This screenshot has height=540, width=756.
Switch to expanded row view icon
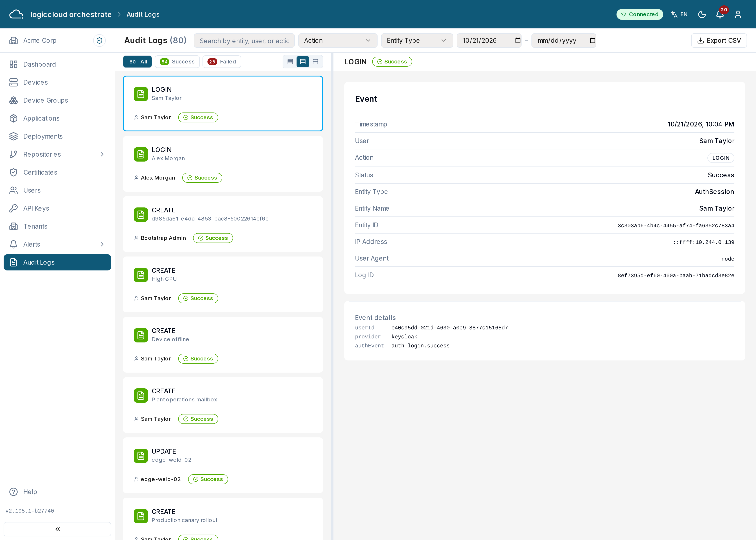pyautogui.click(x=315, y=61)
